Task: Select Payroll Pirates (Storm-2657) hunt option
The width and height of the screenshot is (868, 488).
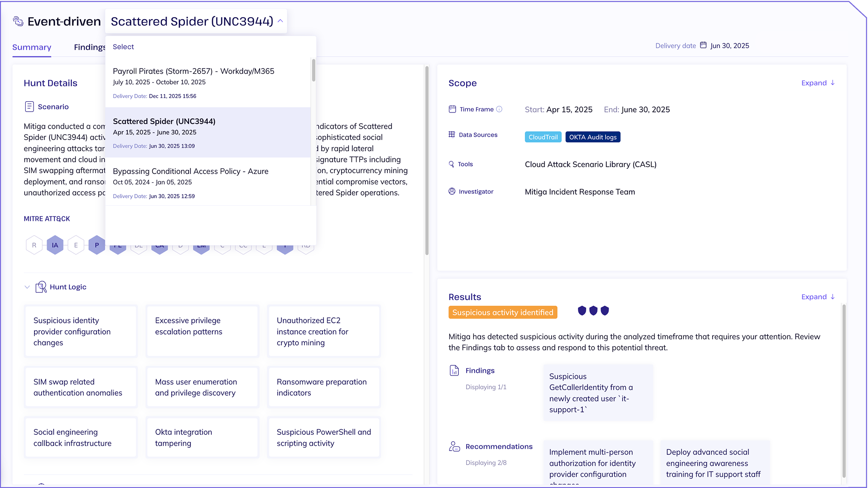Action: point(208,83)
